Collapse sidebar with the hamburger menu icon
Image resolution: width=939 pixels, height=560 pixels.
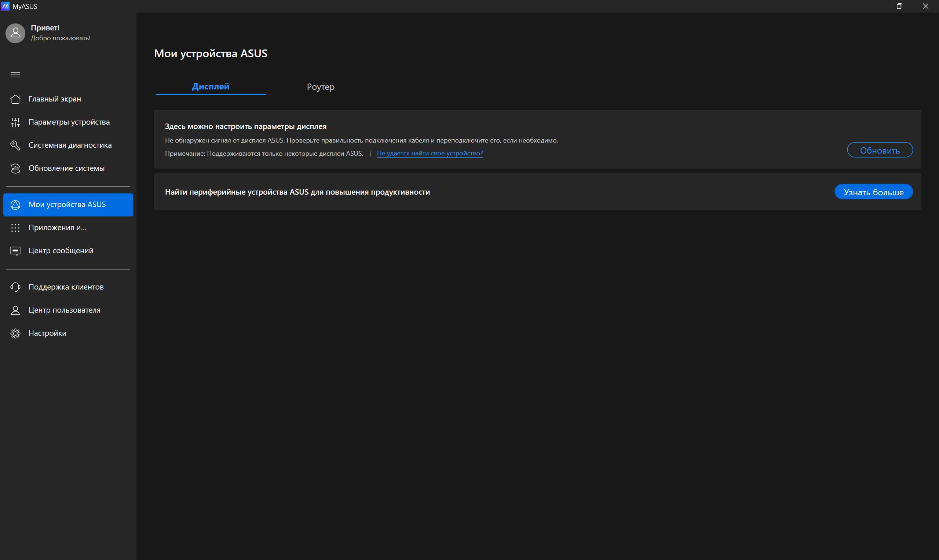pos(15,75)
